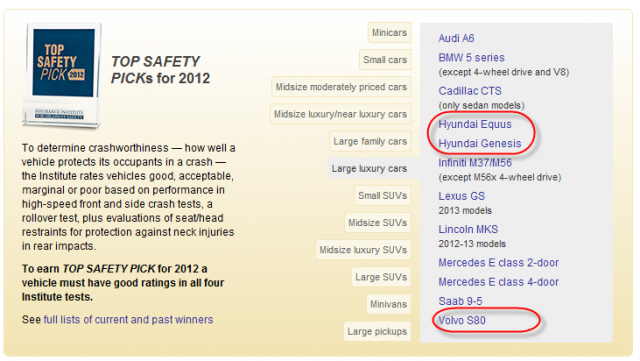640x361 pixels.
Task: Follow full lists of current and past winners link
Action: (x=128, y=319)
